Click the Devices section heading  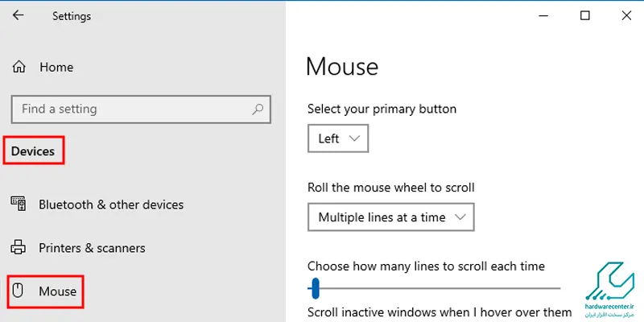coord(33,151)
